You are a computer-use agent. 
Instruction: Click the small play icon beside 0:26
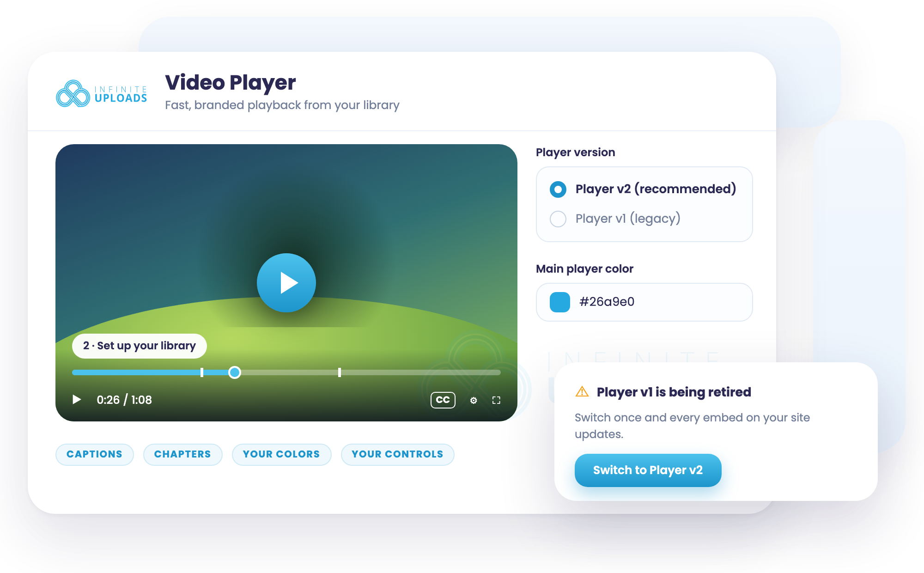(77, 399)
